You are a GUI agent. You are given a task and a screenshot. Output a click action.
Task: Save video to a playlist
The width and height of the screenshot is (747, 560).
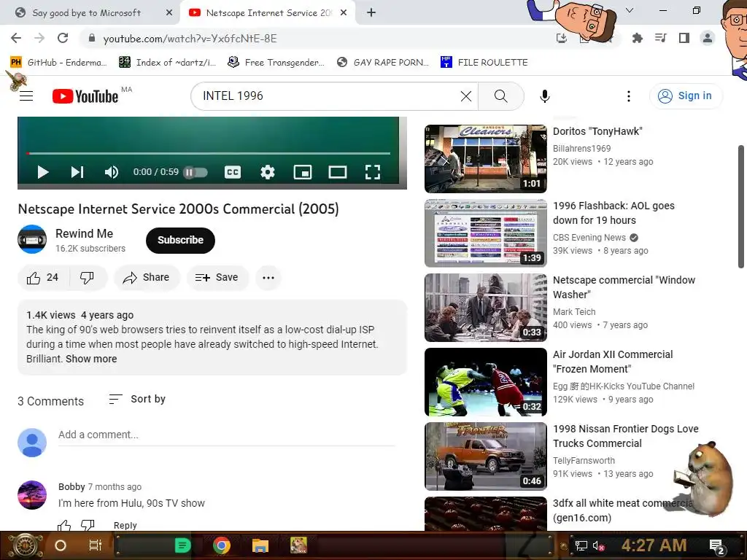[x=217, y=278]
